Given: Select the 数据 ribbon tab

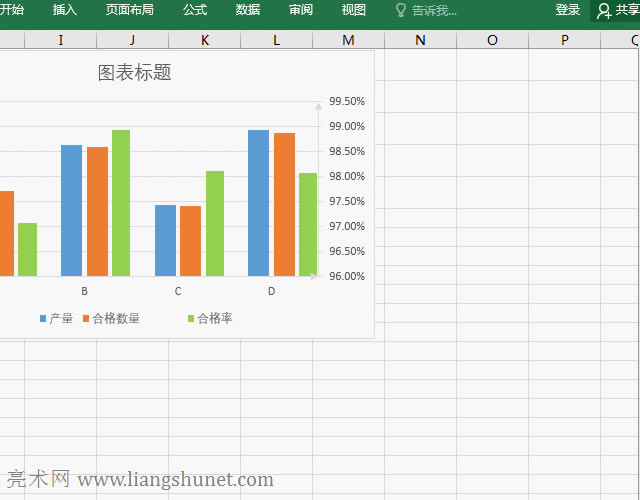Looking at the screenshot, I should coord(248,10).
